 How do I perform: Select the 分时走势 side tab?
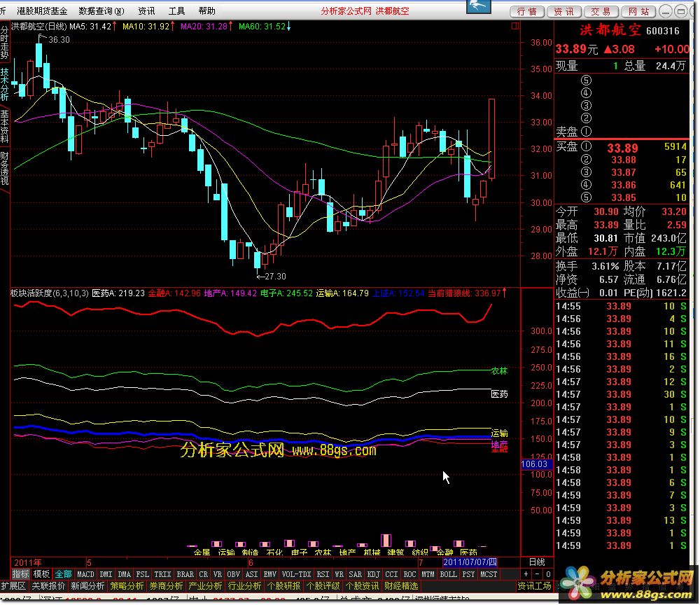click(4, 43)
